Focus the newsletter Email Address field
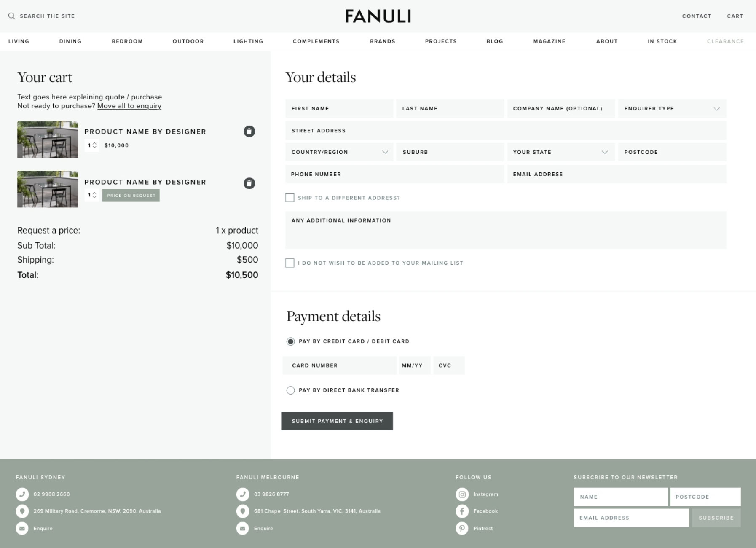This screenshot has width=756, height=548. click(631, 518)
